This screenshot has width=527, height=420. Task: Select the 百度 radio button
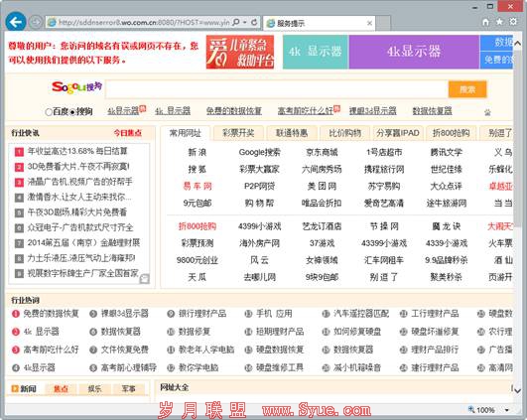coord(49,112)
